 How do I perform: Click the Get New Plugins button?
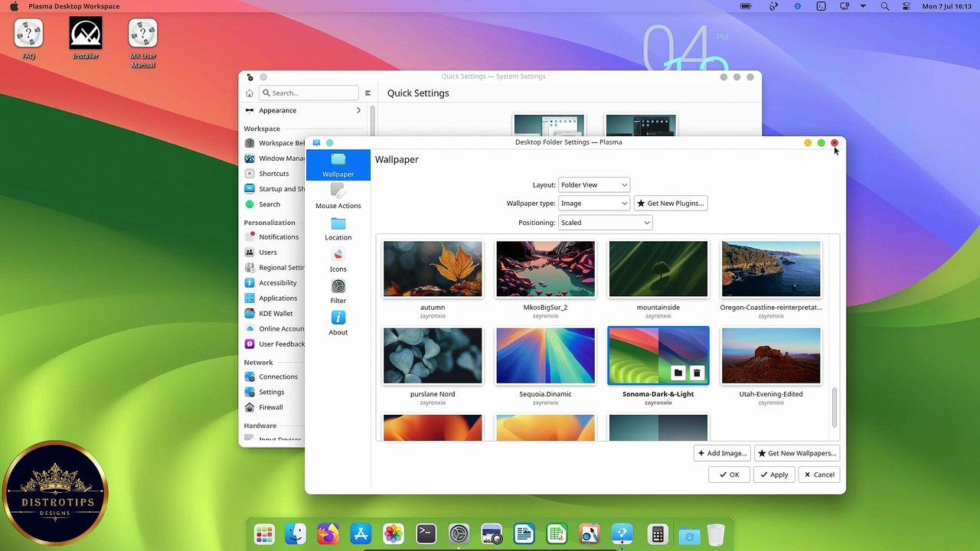coord(670,203)
